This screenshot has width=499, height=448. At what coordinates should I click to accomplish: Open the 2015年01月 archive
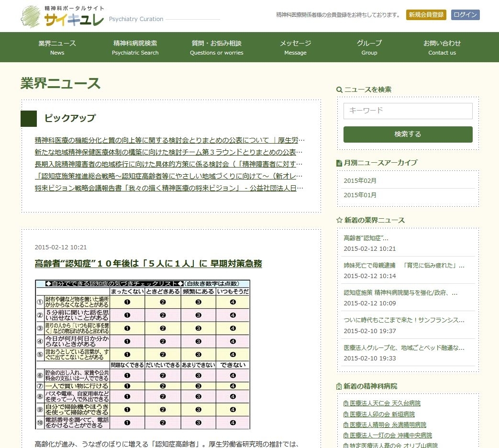tap(360, 195)
